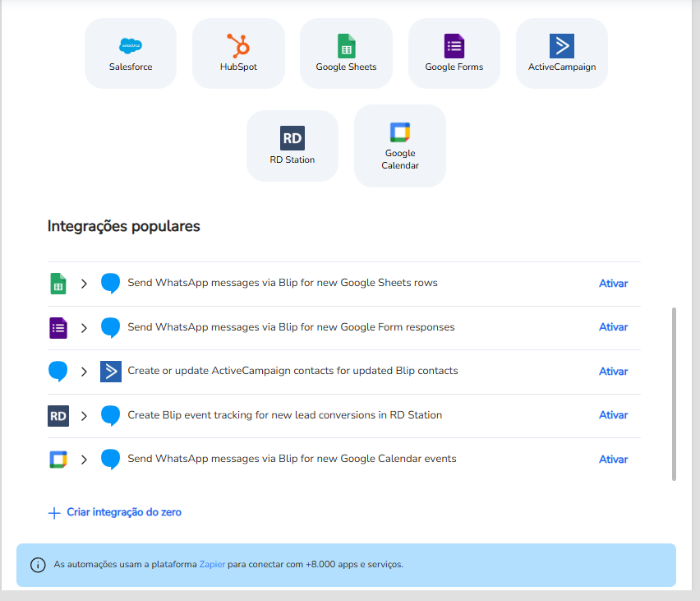700x601 pixels.
Task: Click Blip bubble icon in ActiveCampaign contacts row
Action: point(58,372)
